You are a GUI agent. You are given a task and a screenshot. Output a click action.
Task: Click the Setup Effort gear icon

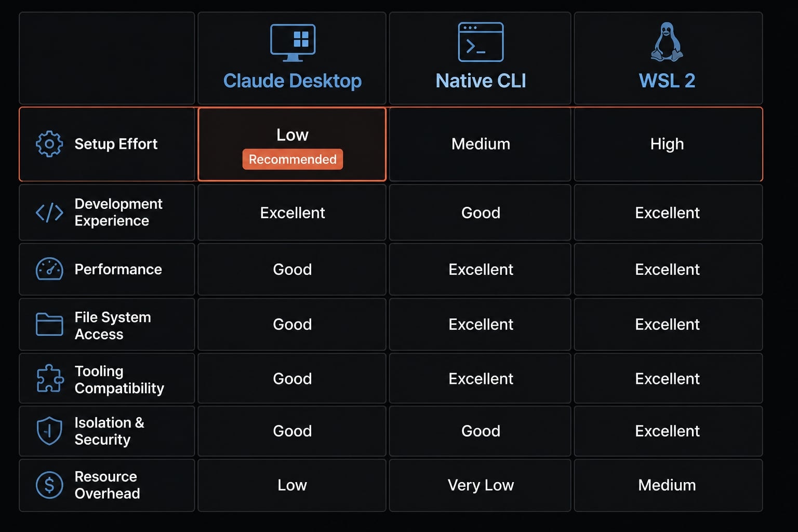pos(49,144)
